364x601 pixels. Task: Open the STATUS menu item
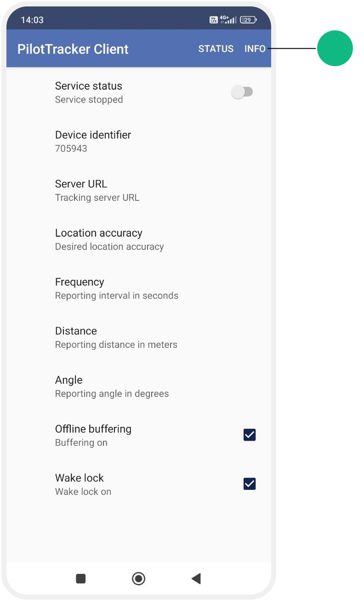[x=216, y=49]
